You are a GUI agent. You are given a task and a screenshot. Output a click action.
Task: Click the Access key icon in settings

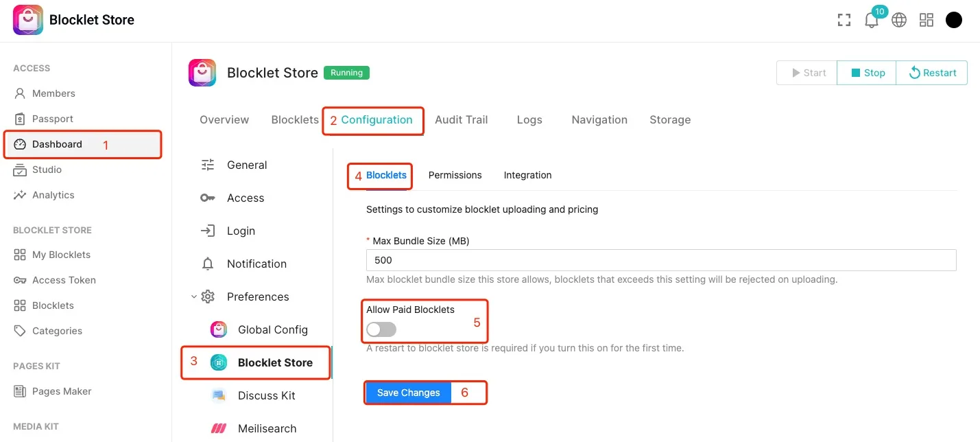tap(208, 198)
